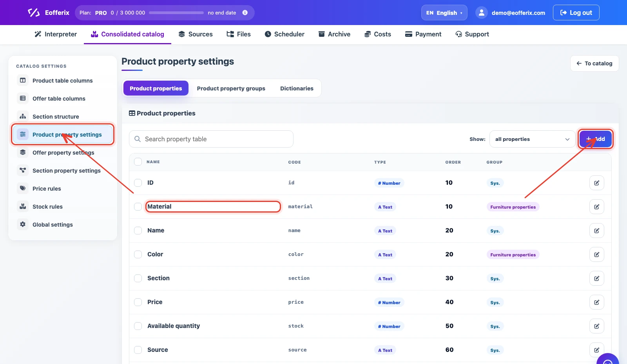Click Section structure sidebar icon
Screen dimensions: 627x364
point(23,116)
